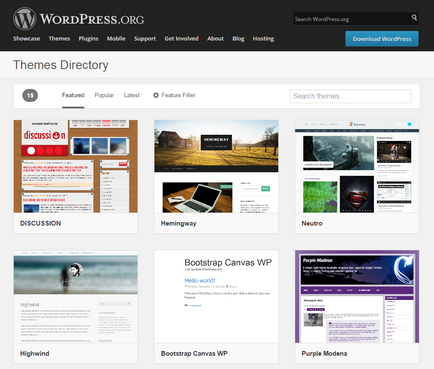The width and height of the screenshot is (434, 369).
Task: Click the Bootstrap Canvas WP theme name
Action: tap(194, 353)
